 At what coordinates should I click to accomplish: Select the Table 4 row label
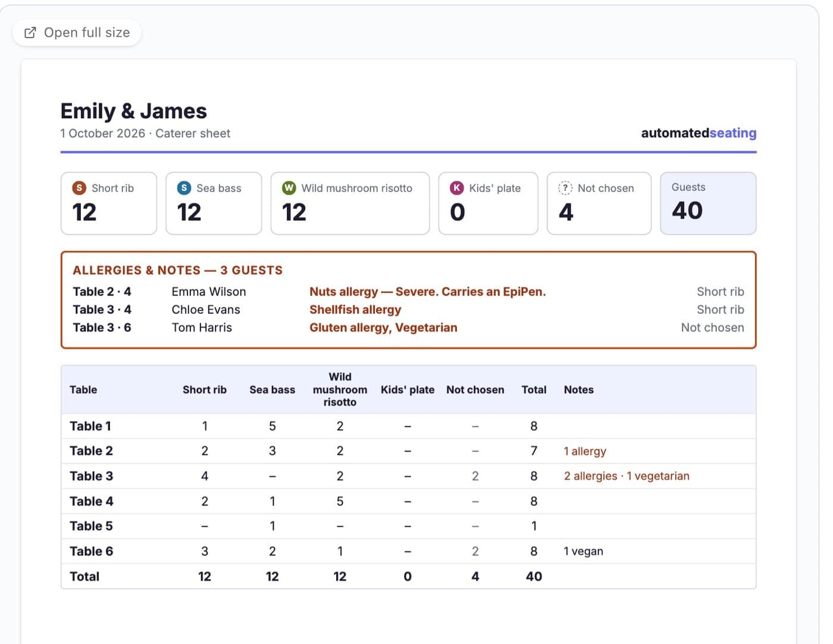pyautogui.click(x=91, y=501)
